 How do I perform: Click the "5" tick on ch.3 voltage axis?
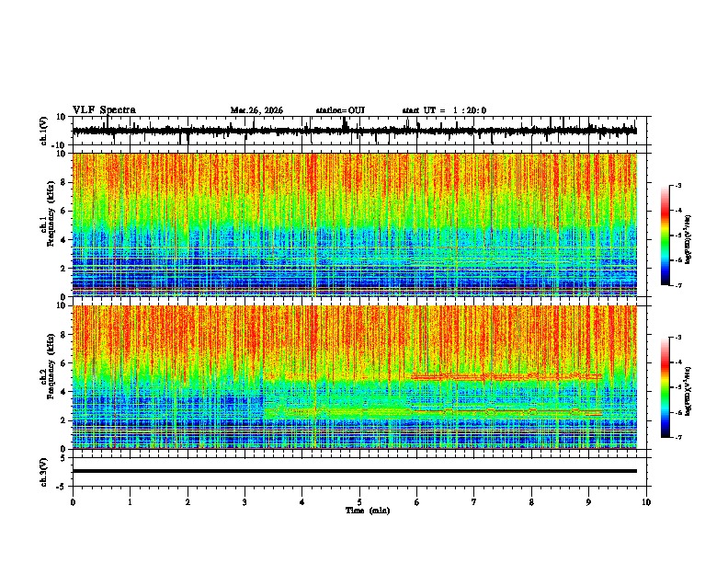pos(63,458)
